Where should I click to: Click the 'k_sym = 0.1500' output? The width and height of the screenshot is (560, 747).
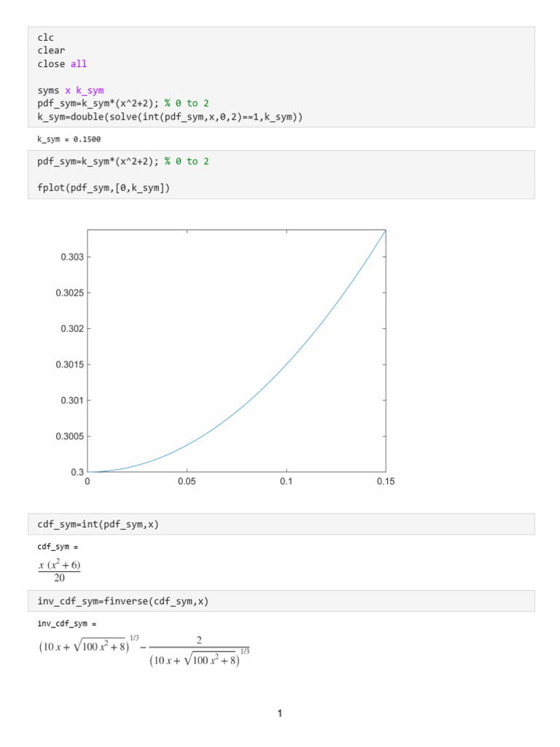click(69, 139)
